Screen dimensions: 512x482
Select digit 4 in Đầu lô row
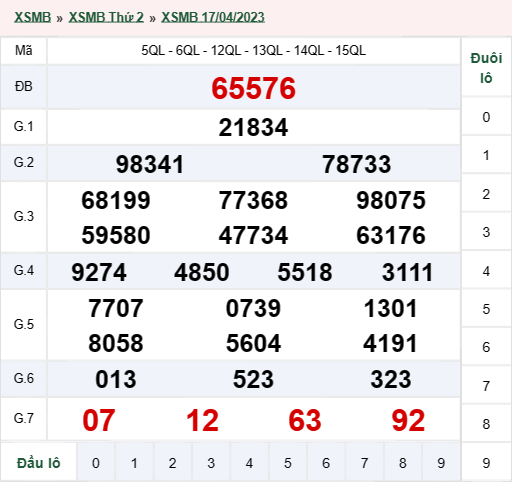tap(249, 463)
